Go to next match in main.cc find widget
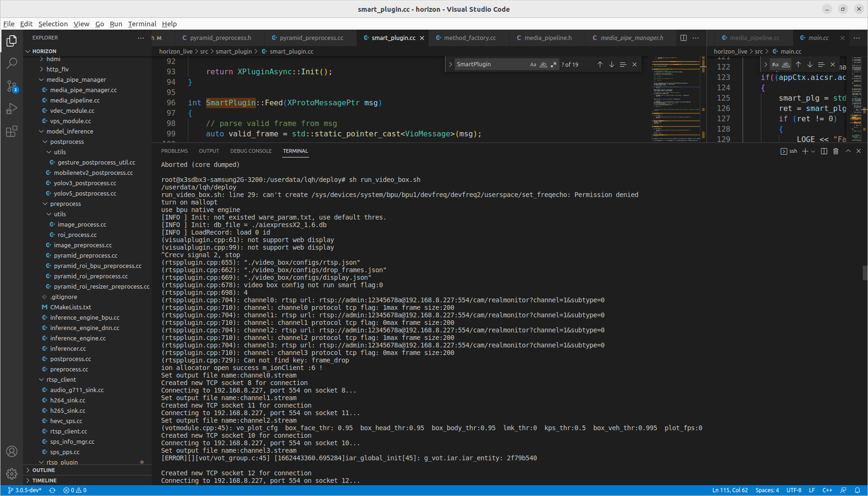This screenshot has width=868, height=496. pos(810,64)
